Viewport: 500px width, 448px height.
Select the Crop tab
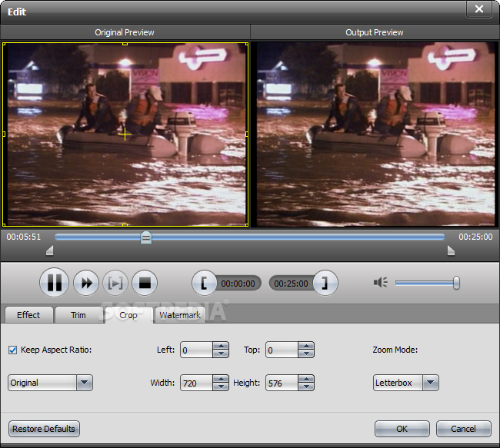point(128,315)
